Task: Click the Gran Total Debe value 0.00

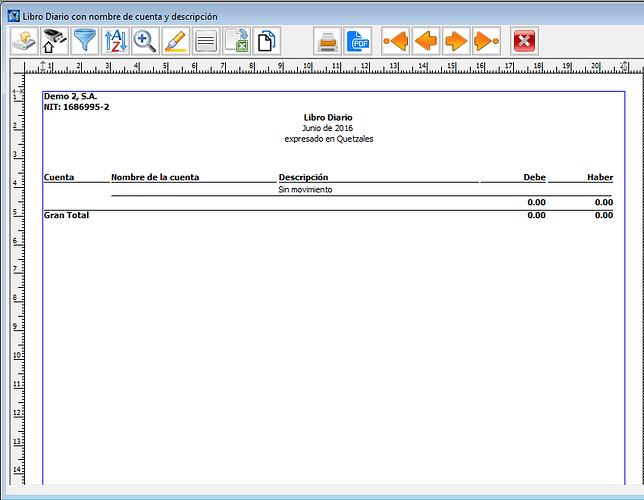Action: click(536, 215)
